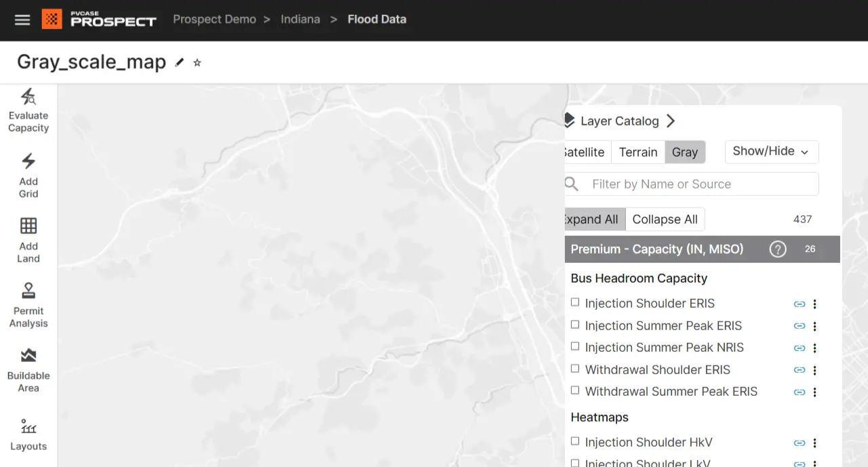
Task: Focus the Filter by Name or Source field
Action: (x=698, y=184)
